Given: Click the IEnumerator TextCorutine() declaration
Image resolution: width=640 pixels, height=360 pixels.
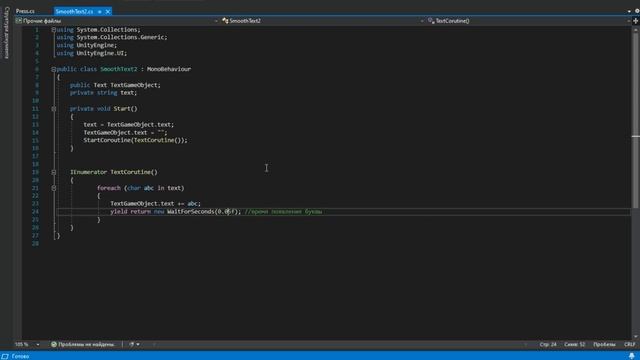Looking at the screenshot, I should pos(113,172).
